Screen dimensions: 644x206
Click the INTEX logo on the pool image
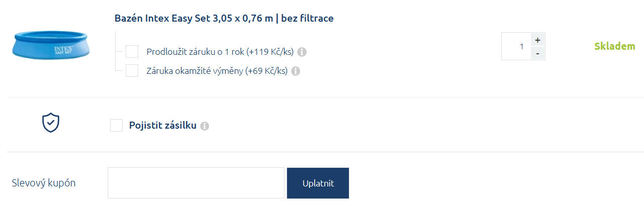click(x=64, y=50)
